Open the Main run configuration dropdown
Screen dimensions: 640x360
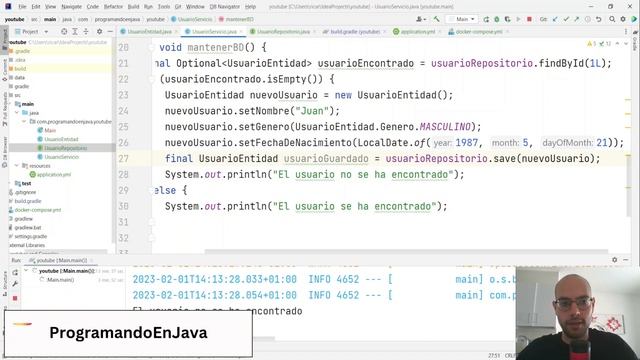(x=462, y=19)
